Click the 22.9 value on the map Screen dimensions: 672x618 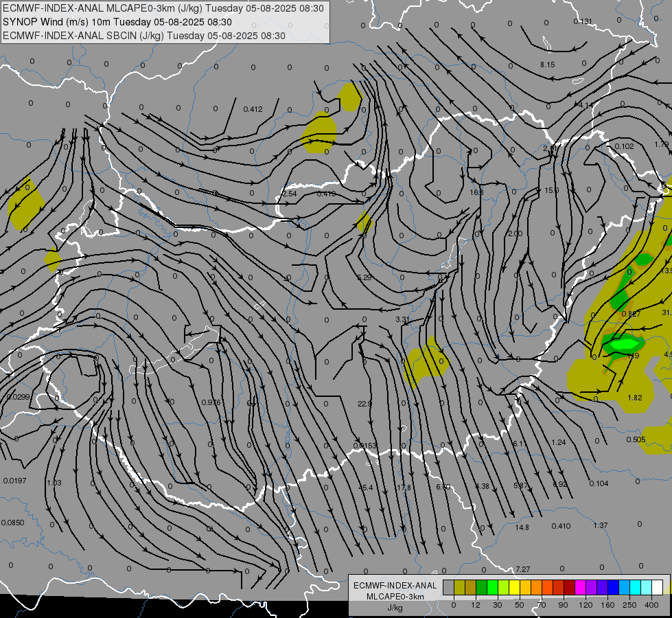point(364,404)
